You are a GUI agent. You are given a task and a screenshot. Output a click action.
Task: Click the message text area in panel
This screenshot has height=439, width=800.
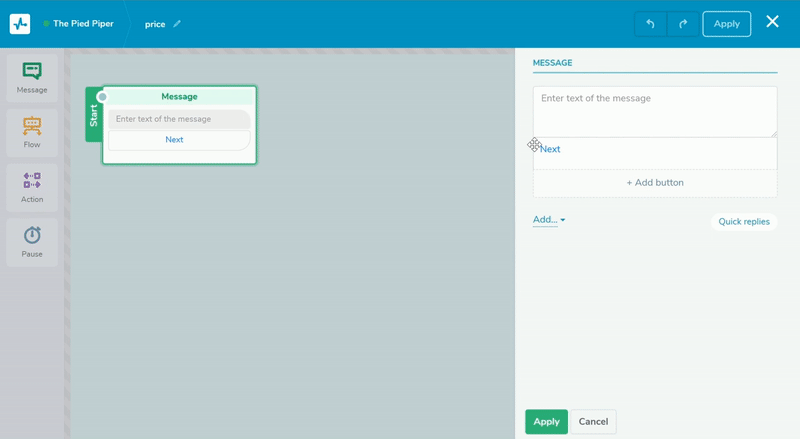point(655,112)
